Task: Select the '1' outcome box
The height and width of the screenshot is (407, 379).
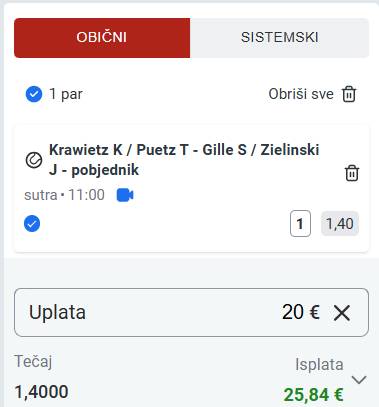Action: click(300, 223)
